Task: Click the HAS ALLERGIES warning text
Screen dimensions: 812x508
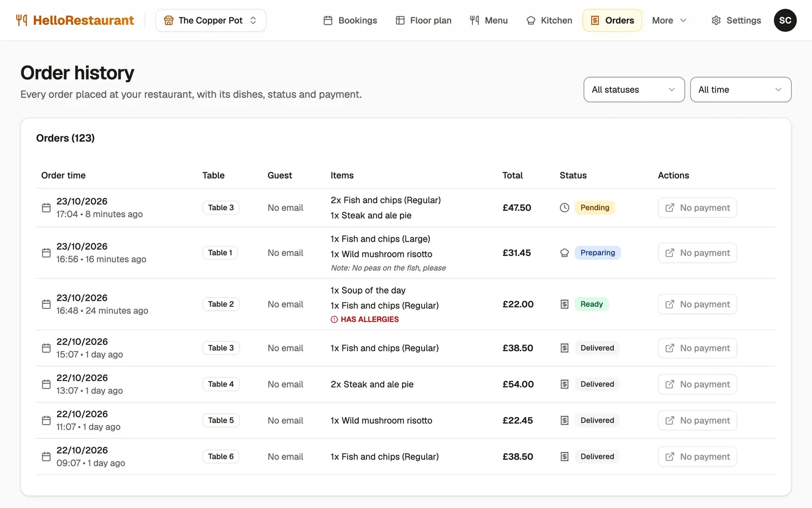Action: tap(370, 320)
